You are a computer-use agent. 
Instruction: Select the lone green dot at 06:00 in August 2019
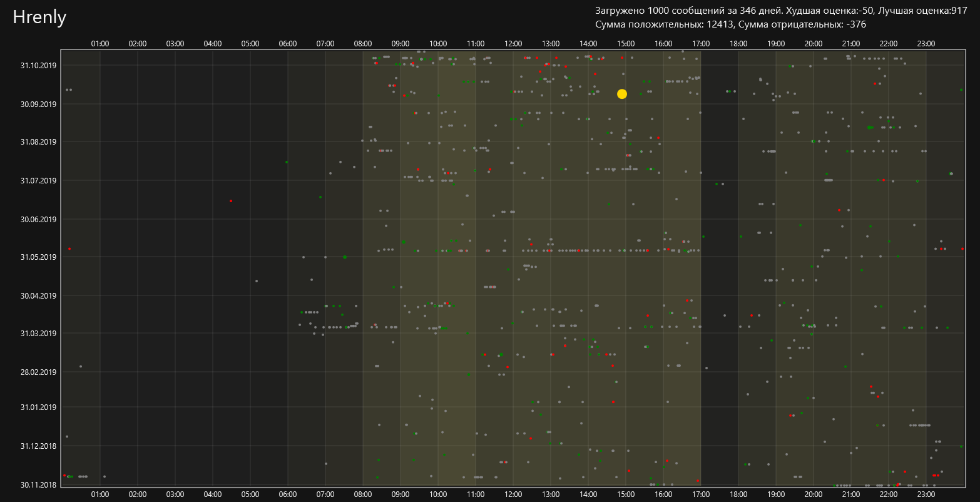tap(287, 162)
